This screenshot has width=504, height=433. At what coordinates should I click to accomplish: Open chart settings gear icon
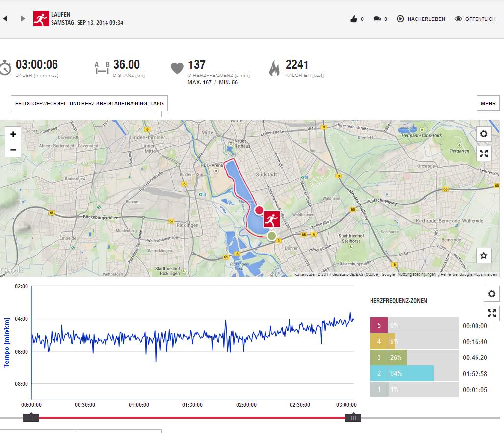tap(492, 294)
